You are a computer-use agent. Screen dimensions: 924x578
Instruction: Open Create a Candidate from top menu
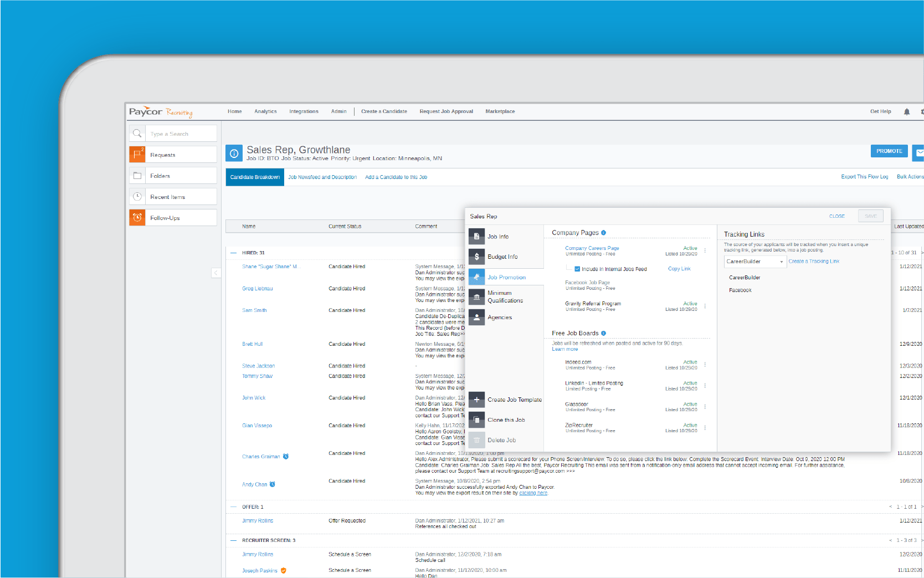click(x=384, y=111)
